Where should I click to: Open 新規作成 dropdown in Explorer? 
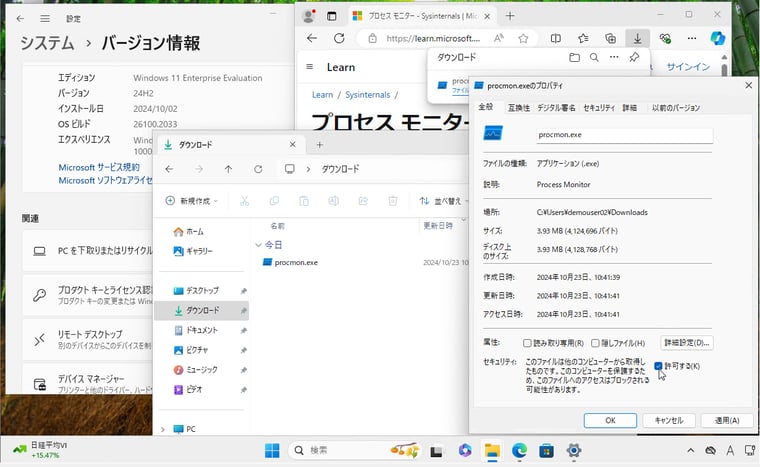pyautogui.click(x=192, y=201)
